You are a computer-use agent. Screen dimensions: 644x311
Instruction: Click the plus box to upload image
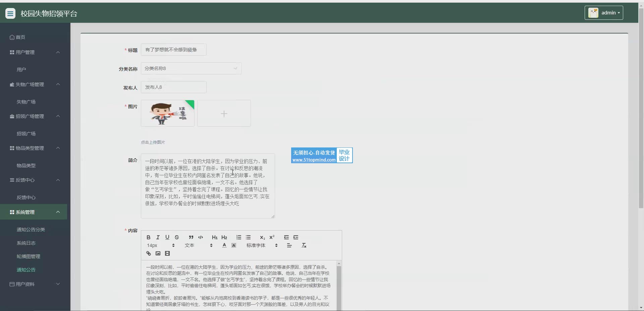point(224,113)
